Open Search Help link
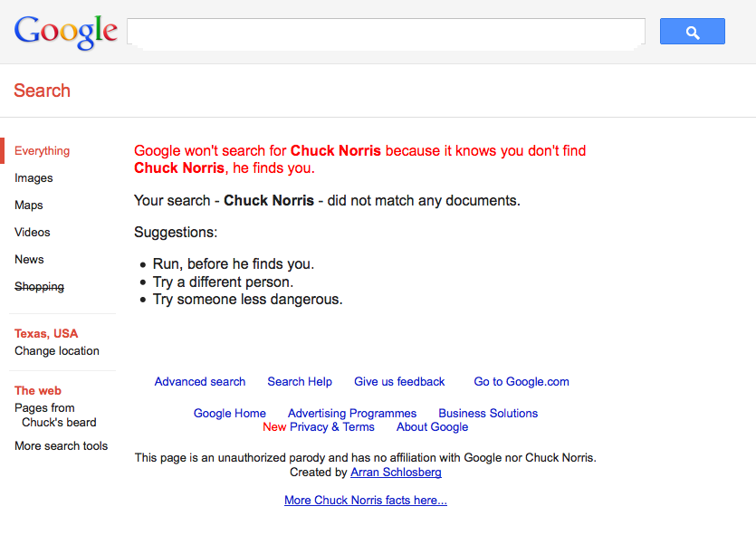The width and height of the screenshot is (756, 535). pos(300,382)
